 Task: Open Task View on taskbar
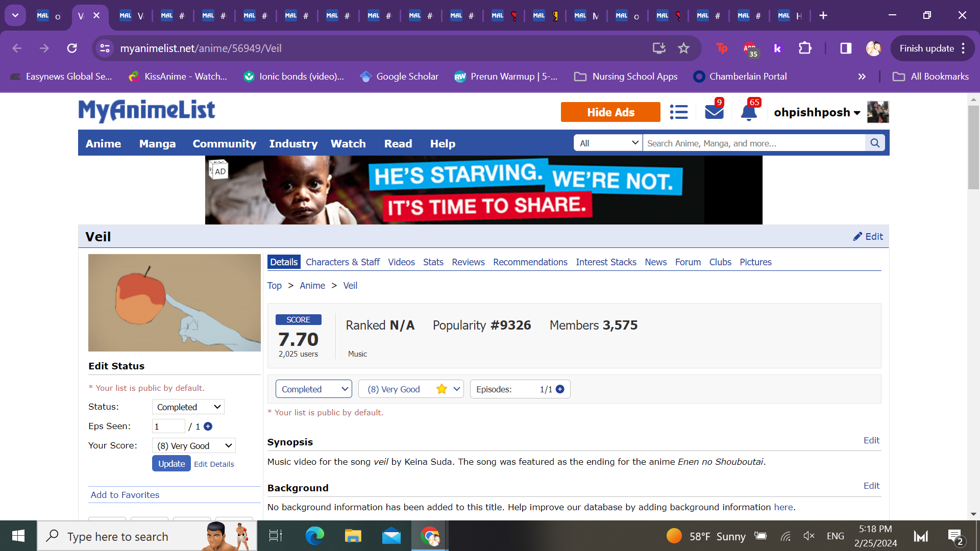coord(276,536)
